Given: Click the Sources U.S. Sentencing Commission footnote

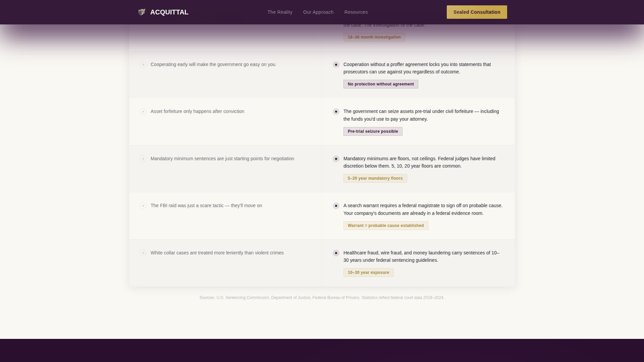Looking at the screenshot, I should coord(322,298).
